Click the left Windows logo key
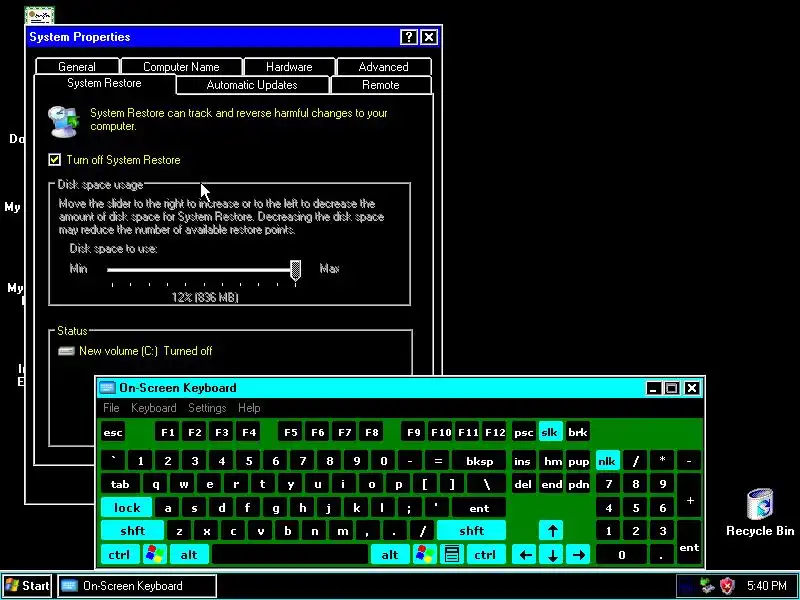 155,555
